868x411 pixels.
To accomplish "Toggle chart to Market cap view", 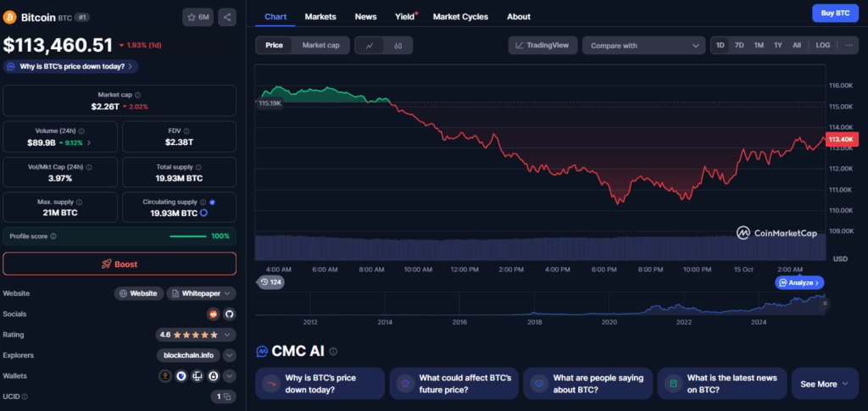I will coord(320,46).
